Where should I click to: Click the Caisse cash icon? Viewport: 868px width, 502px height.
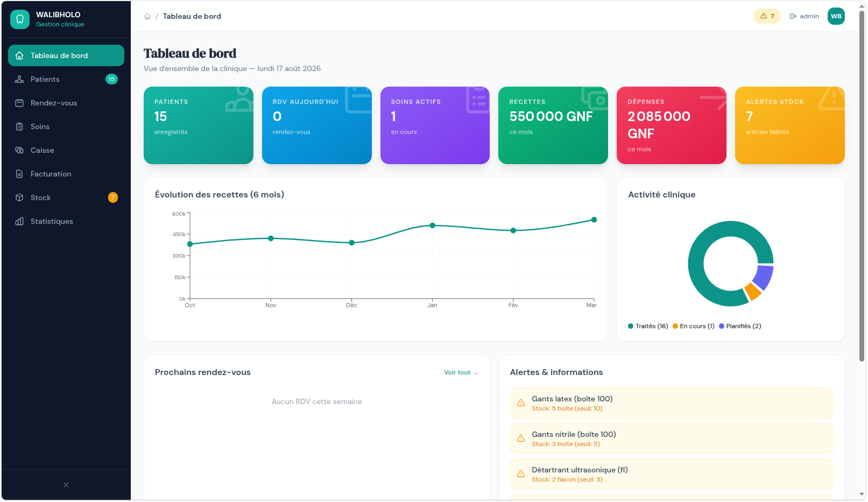click(x=19, y=150)
